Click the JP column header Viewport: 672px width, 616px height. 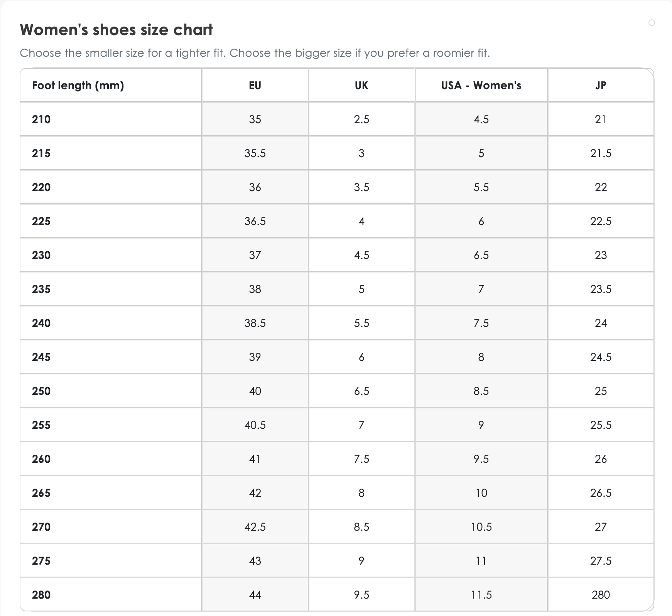pyautogui.click(x=601, y=85)
